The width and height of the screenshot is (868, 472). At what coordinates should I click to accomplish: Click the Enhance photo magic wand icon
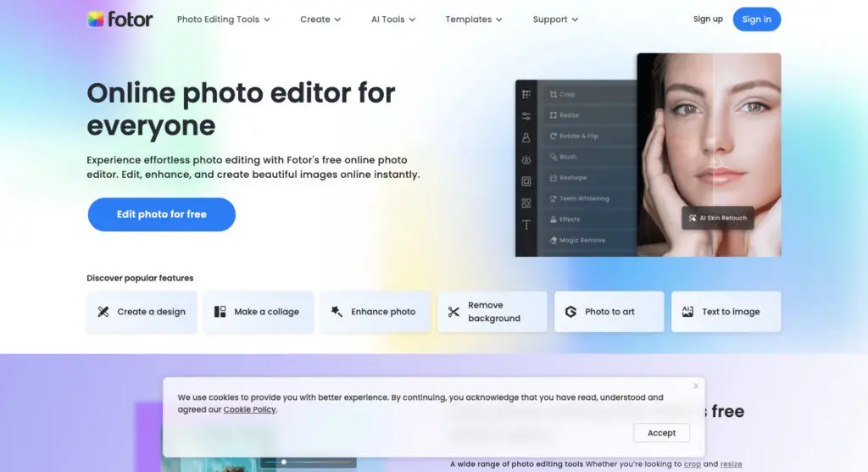(x=337, y=312)
